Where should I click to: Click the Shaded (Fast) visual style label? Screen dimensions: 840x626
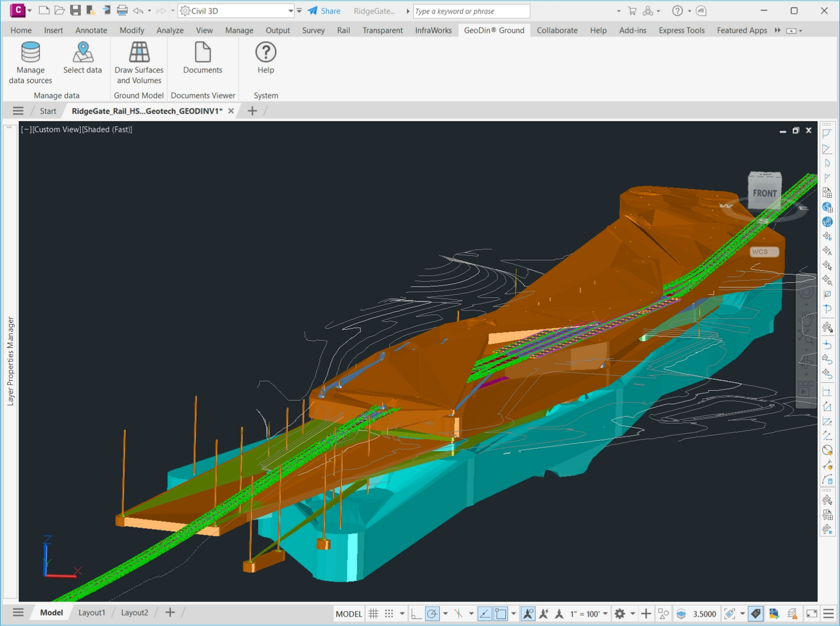(x=107, y=129)
